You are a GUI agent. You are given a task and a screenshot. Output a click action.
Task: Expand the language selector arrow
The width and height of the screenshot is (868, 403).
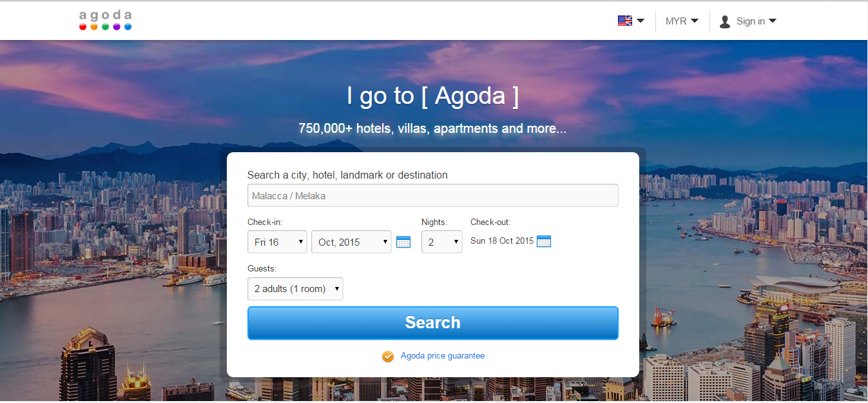click(x=641, y=21)
